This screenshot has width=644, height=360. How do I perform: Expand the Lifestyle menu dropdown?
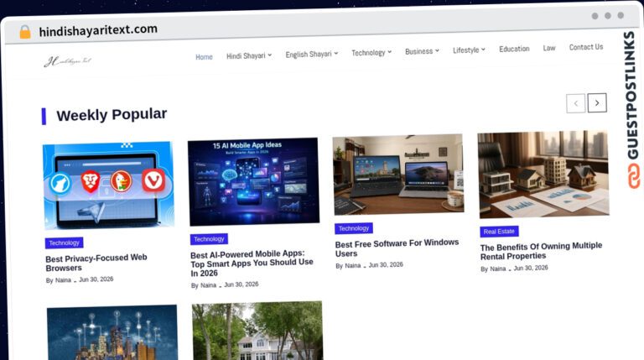pyautogui.click(x=469, y=50)
